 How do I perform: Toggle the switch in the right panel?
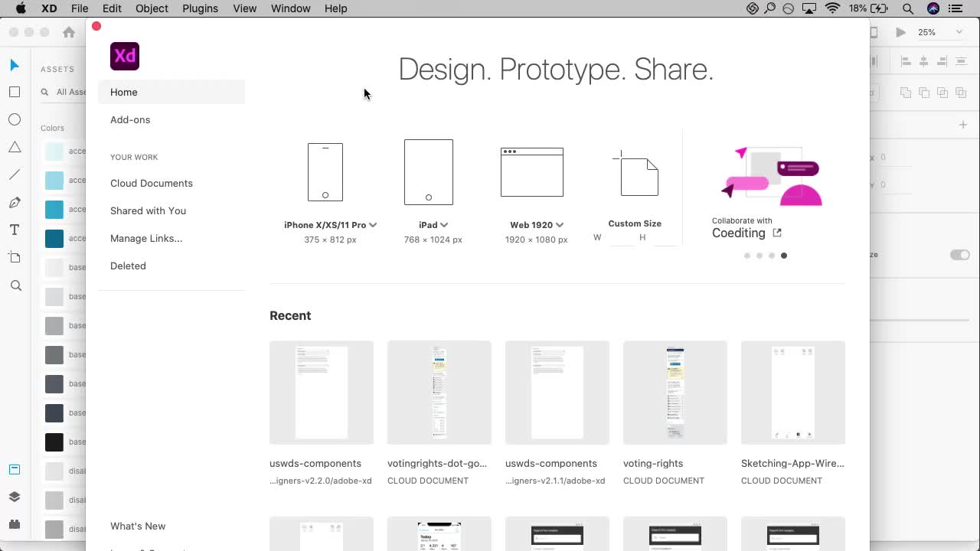pos(959,255)
